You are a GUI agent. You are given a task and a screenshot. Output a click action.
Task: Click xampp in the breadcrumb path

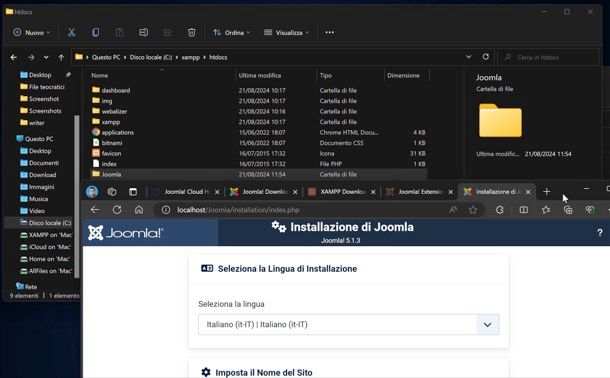click(x=191, y=57)
